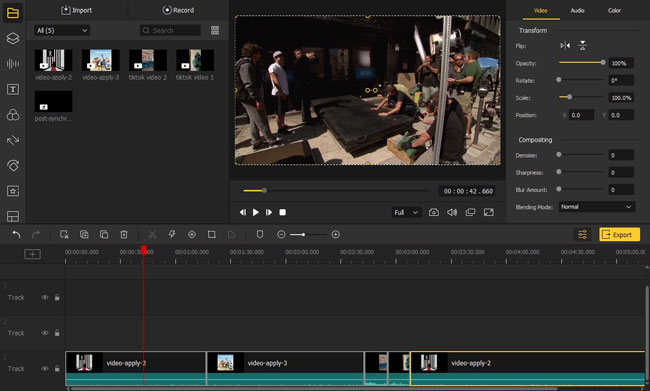Screen dimensions: 650x391
Task: Click the Opacity 100% value field
Action: (621, 63)
